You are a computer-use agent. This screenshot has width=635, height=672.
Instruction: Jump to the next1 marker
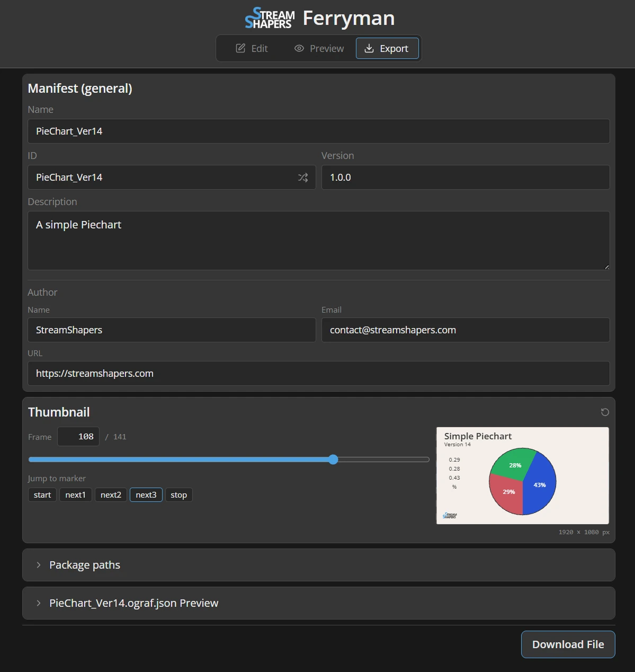pyautogui.click(x=75, y=495)
